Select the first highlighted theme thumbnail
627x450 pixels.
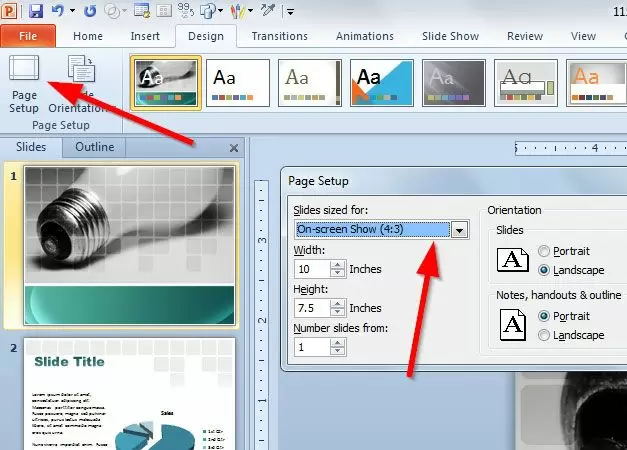[166, 82]
